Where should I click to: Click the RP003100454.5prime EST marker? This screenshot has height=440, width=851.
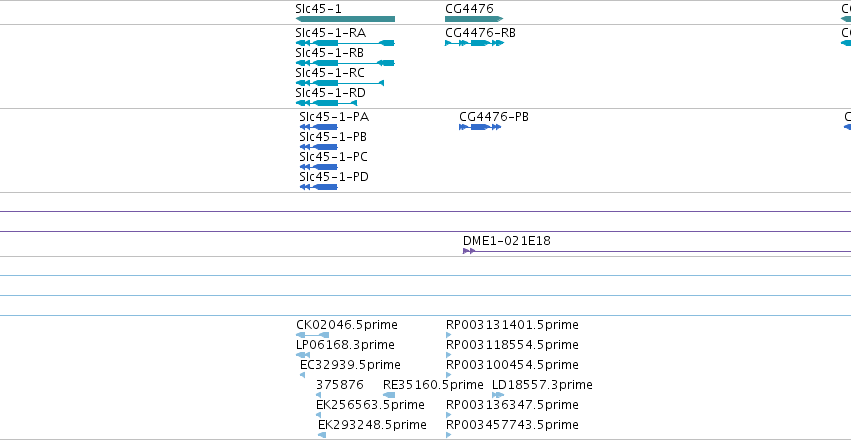[x=448, y=375]
